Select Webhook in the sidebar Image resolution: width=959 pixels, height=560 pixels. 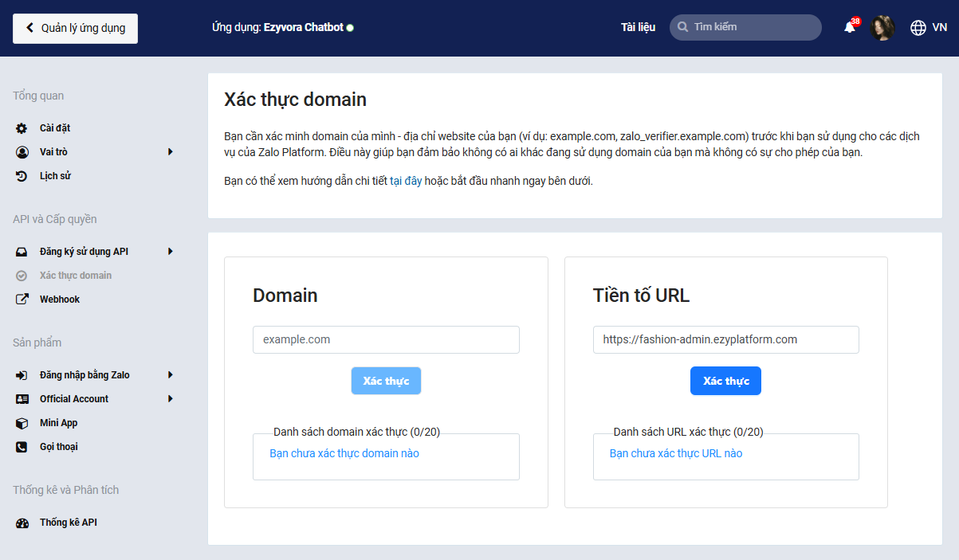[x=60, y=300]
